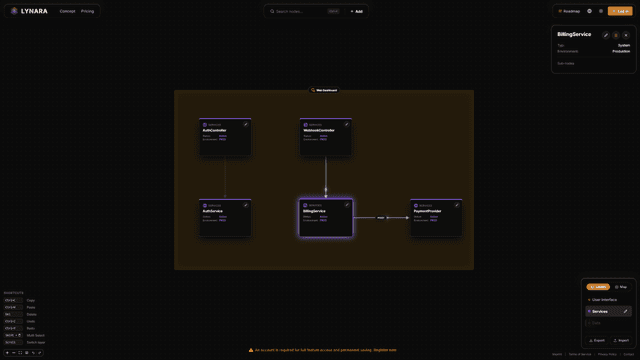Viewport: 640px width, 360px height.
Task: Click the fourth icon in canvas controls
Action: (x=27, y=353)
